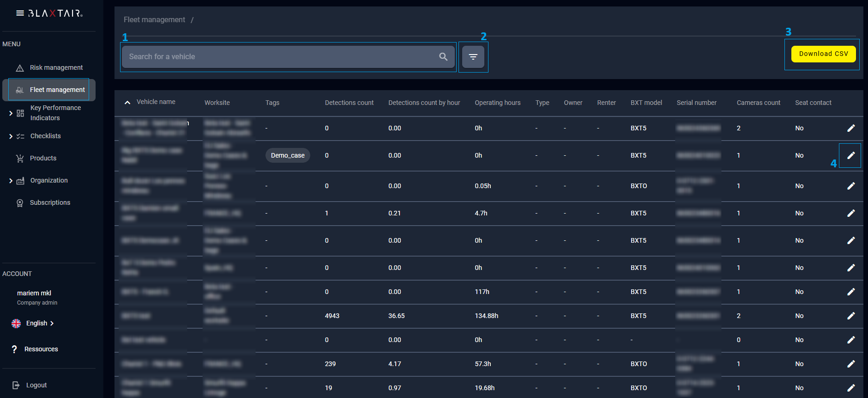This screenshot has width=868, height=398.
Task: Open the hamburger menu next to Blaxtair logo
Action: [x=20, y=13]
